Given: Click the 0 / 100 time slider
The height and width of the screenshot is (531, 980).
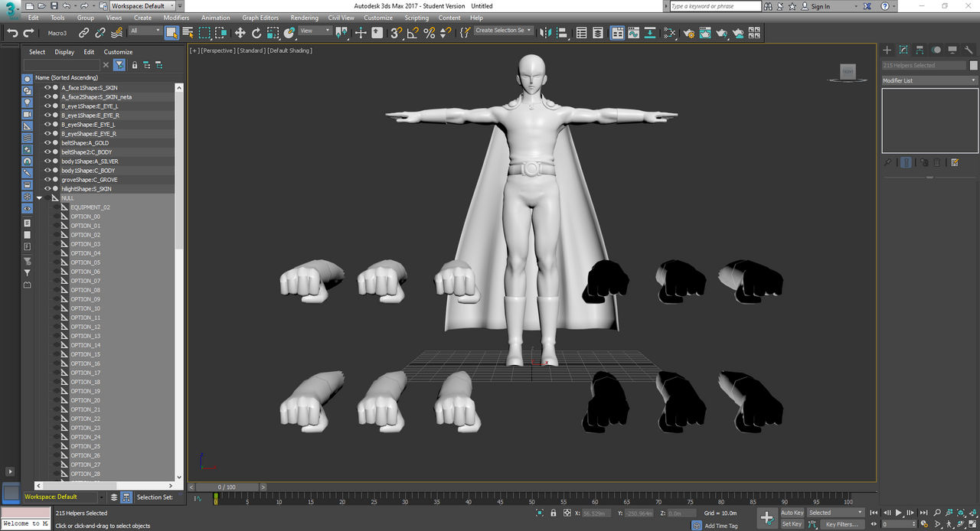Looking at the screenshot, I should tap(227, 487).
